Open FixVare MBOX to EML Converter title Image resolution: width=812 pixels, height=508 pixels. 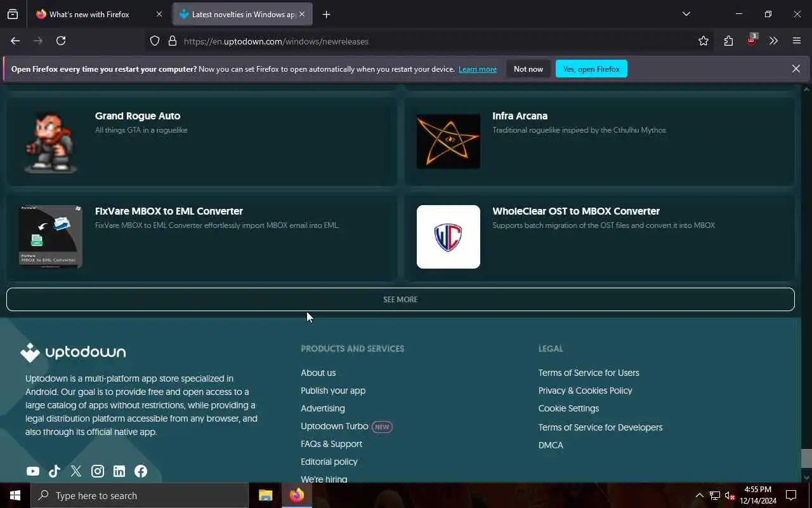pos(169,211)
